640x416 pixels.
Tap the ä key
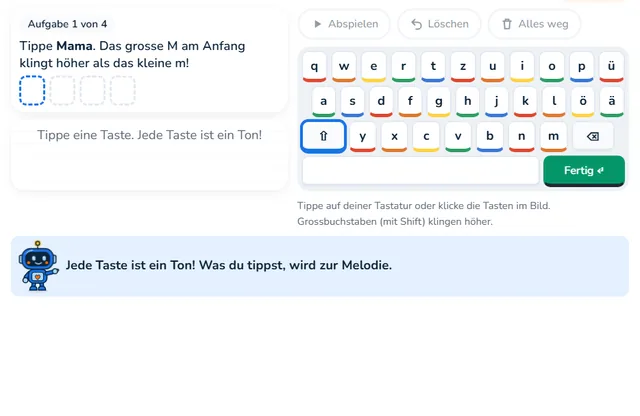(612, 101)
